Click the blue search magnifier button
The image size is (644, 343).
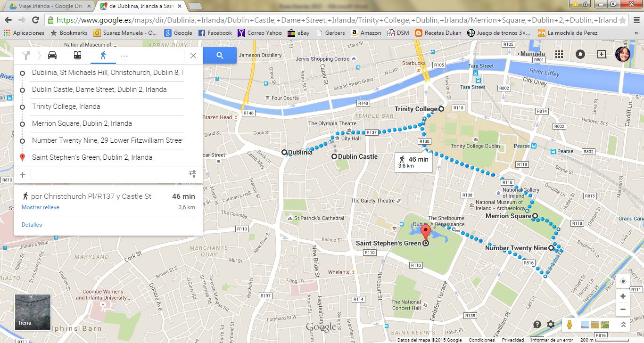coord(220,56)
